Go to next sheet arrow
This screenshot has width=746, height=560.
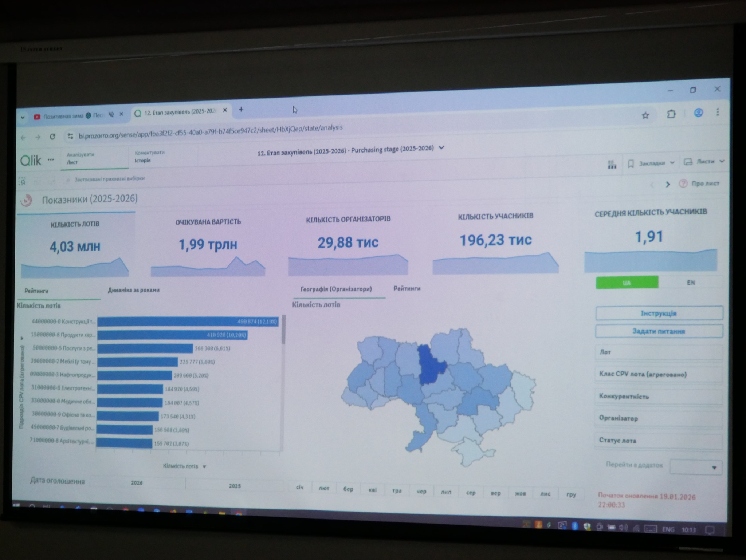coord(667,184)
